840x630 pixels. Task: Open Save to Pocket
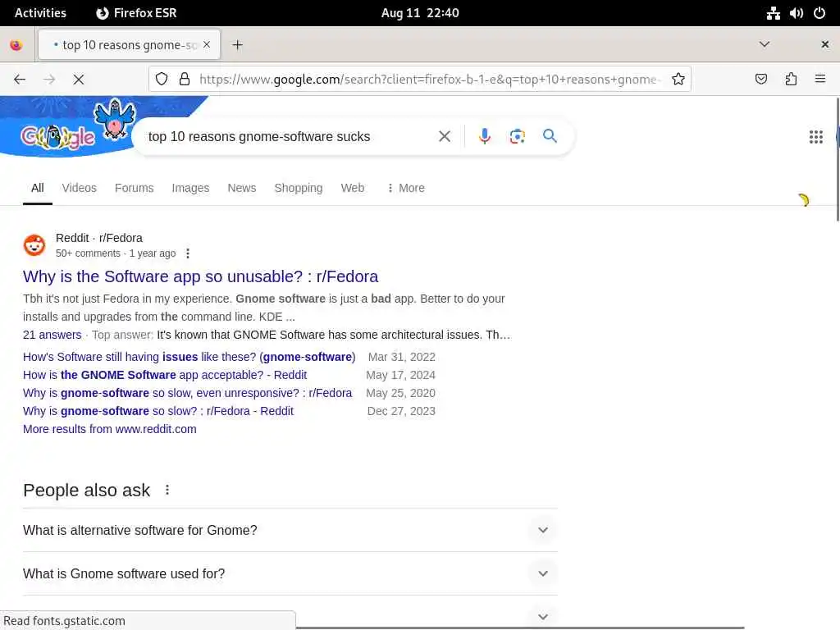[x=760, y=80]
